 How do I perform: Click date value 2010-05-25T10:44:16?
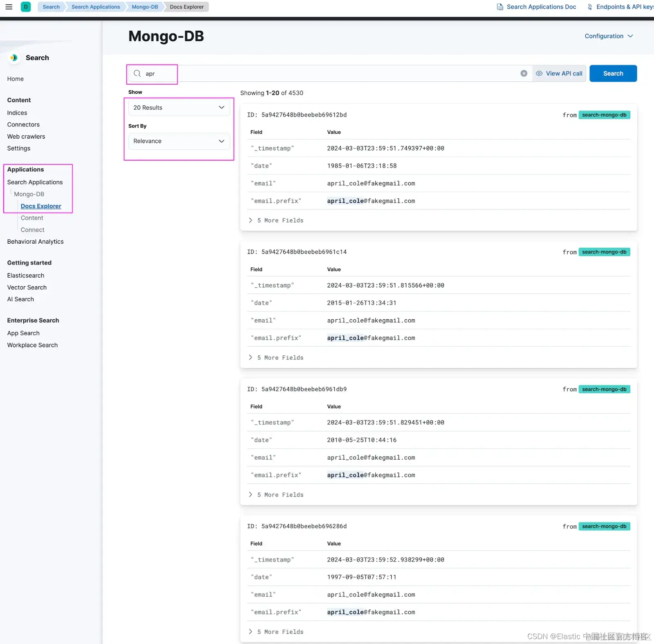click(x=362, y=440)
